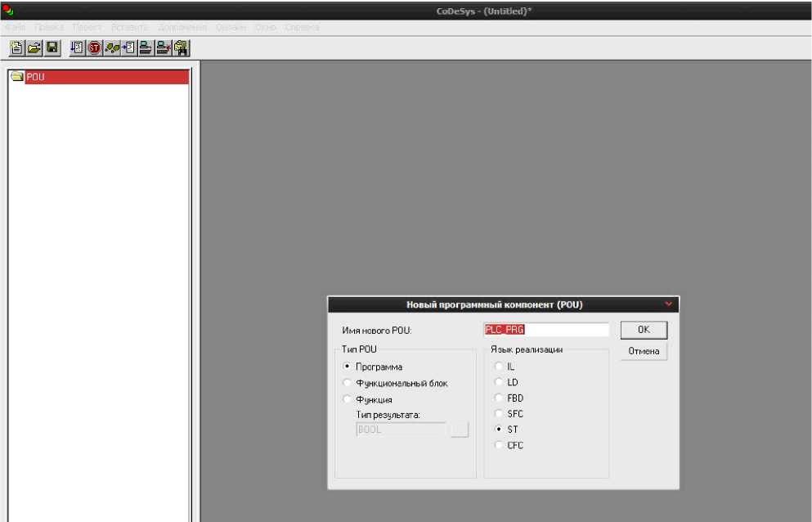812x522 pixels.
Task: Click the red chevron in dialog title bar
Action: [x=669, y=304]
